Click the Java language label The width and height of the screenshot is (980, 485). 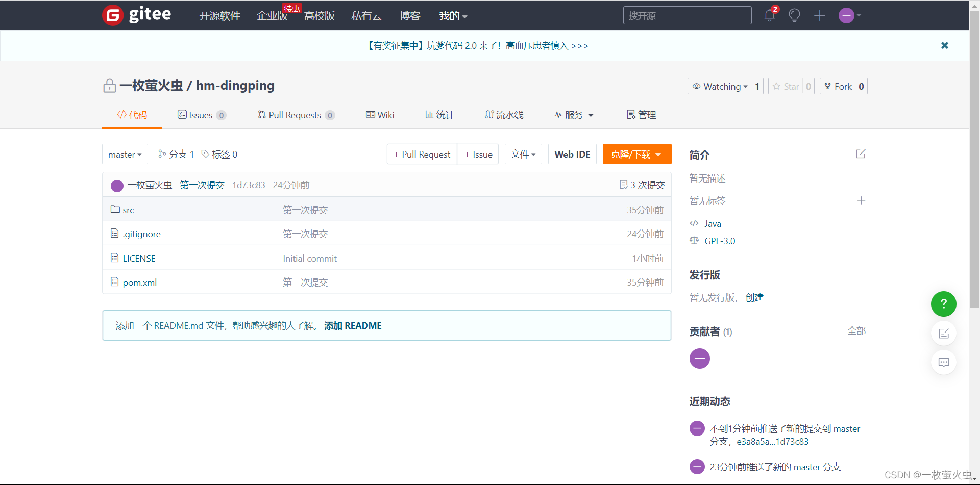[x=713, y=223]
